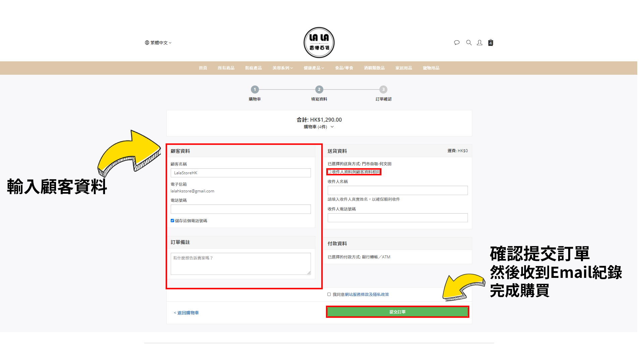Screen dimensions: 644x362
Task: Agree to the service terms checkbox
Action: coord(329,294)
